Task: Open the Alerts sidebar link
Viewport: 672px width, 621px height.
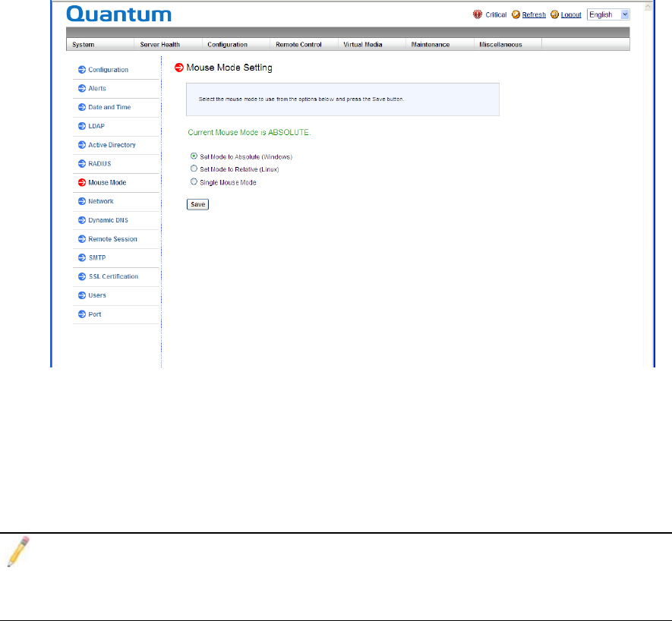Action: pos(97,88)
